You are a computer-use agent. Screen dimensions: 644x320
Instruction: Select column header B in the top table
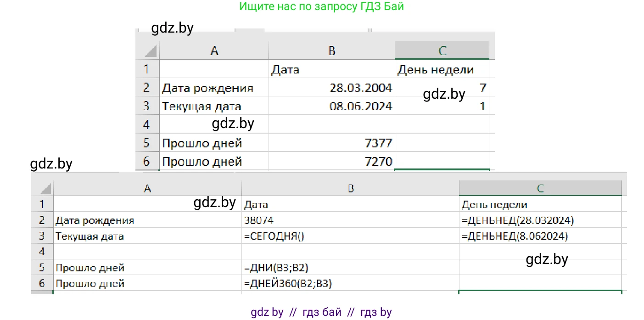point(331,51)
